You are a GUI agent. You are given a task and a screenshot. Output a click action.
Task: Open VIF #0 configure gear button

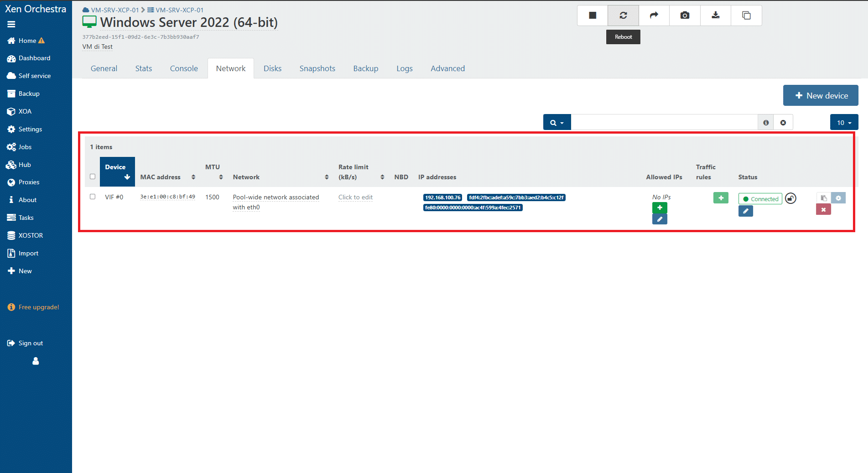coord(838,198)
